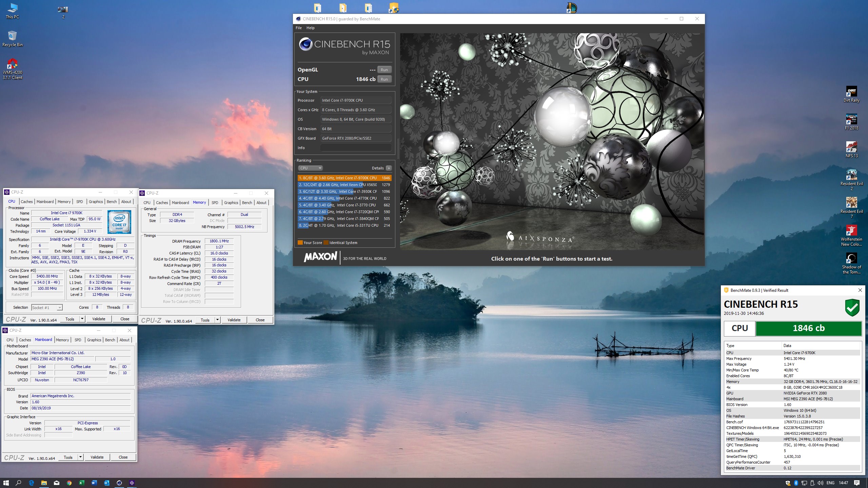Launch Shadow of the Tomb Raider shortcut
The width and height of the screenshot is (868, 488).
[x=851, y=263]
